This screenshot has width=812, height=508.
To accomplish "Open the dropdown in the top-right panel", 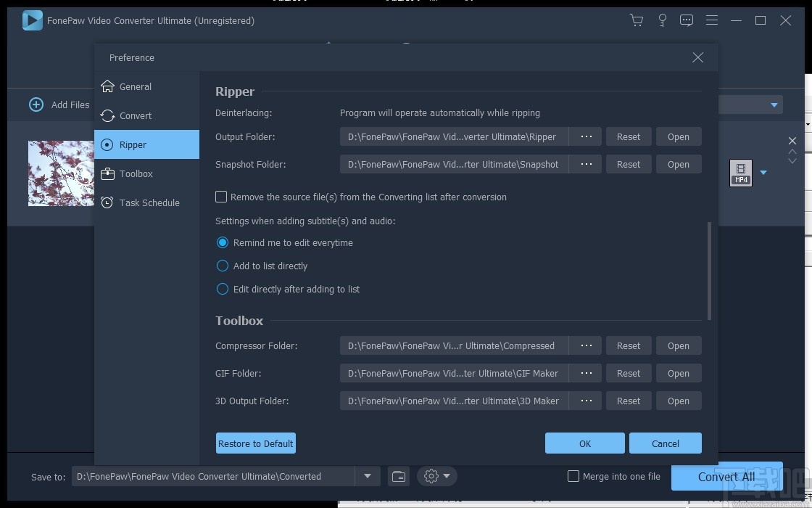I will (774, 105).
